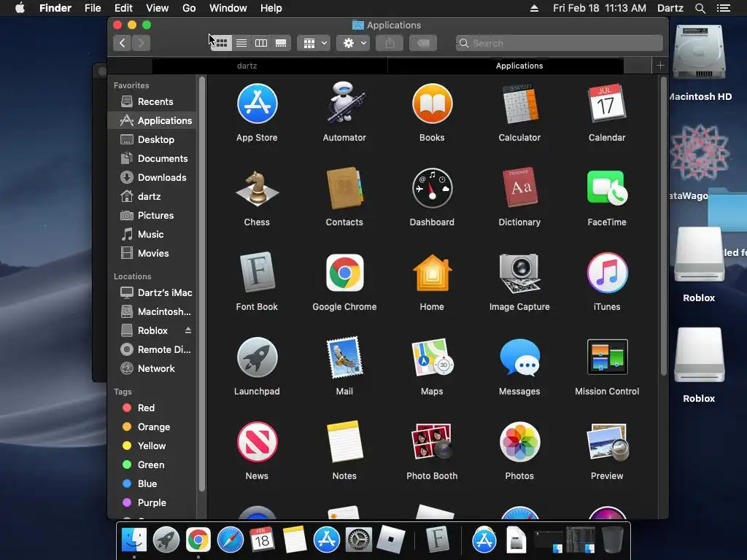This screenshot has width=747, height=560.
Task: Open the Contacts app icon
Action: [x=344, y=189]
